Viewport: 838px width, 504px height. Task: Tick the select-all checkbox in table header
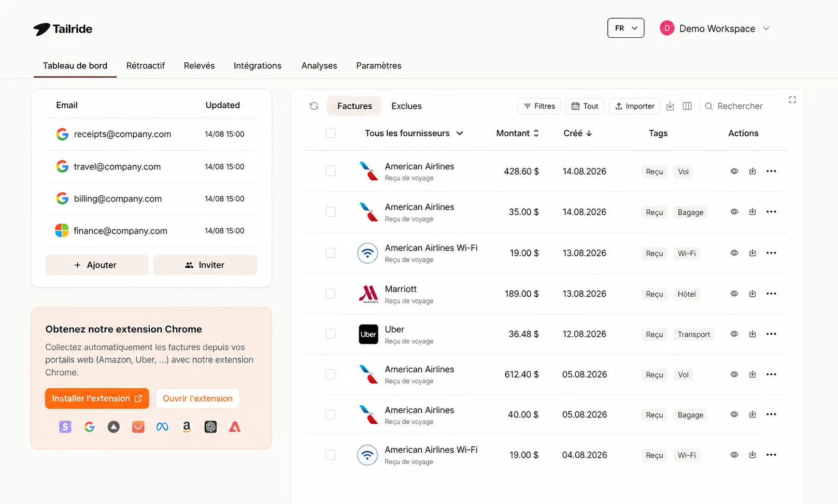331,133
